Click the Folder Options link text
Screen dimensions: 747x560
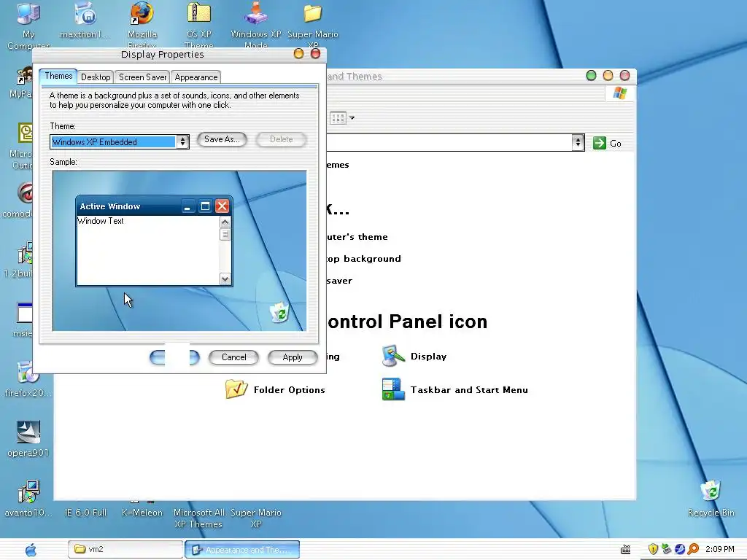click(x=289, y=389)
